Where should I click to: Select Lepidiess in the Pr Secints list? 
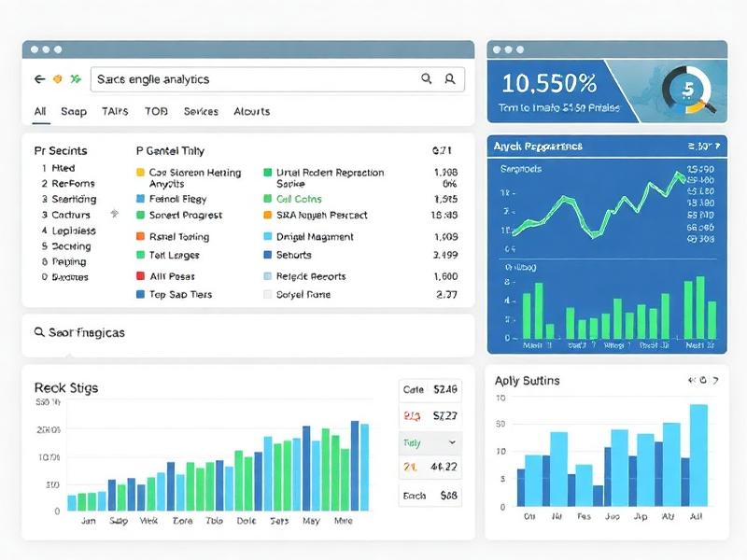(x=74, y=231)
